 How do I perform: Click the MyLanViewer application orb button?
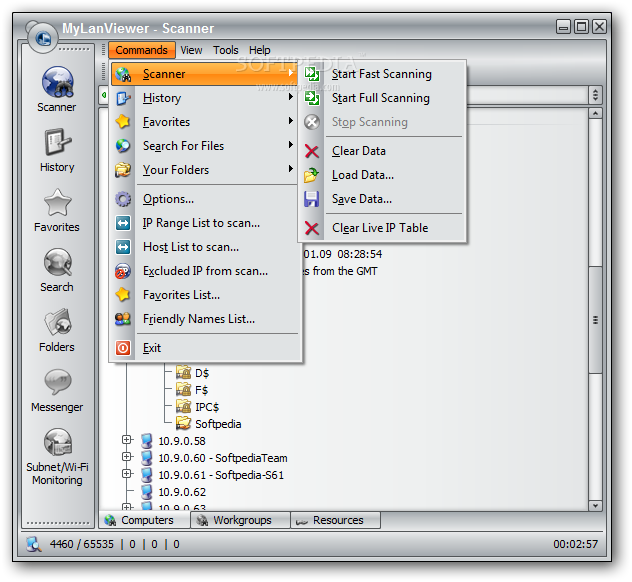(x=43, y=38)
